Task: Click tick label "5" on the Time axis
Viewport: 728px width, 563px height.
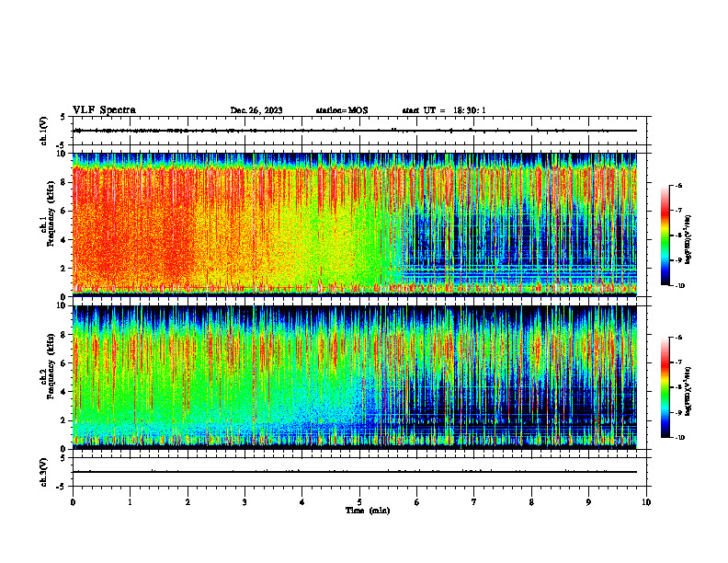Action: [x=359, y=502]
